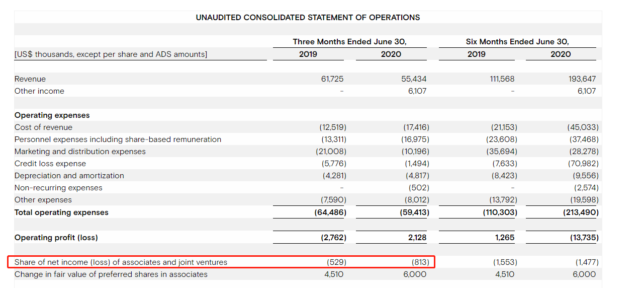This screenshot has height=288, width=644.
Task: Click the Other income row label
Action: point(39,91)
